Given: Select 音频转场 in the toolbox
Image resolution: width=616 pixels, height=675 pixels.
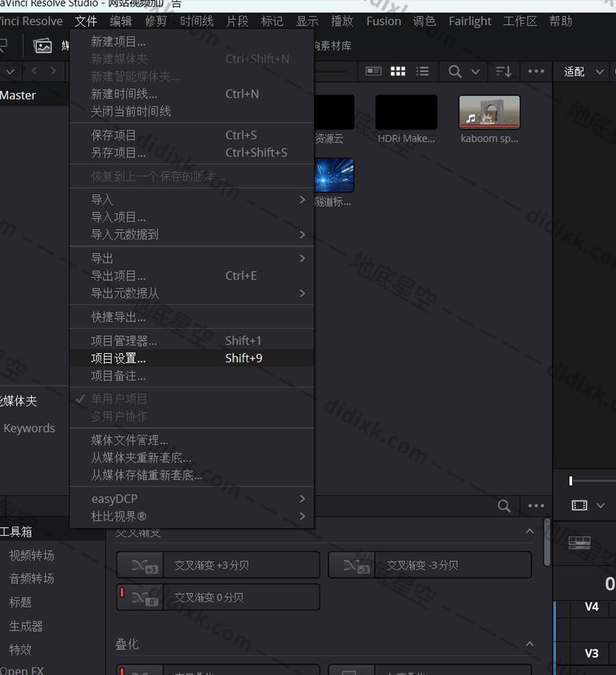Looking at the screenshot, I should [32, 579].
